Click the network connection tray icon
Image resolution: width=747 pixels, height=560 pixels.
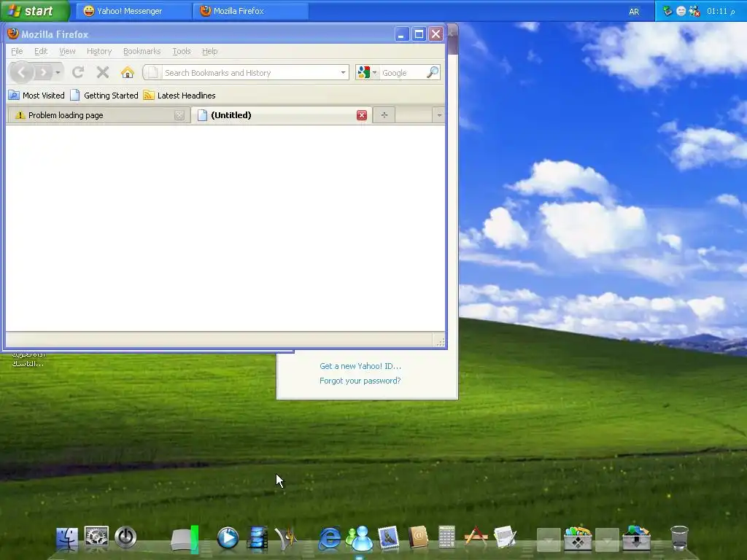667,11
